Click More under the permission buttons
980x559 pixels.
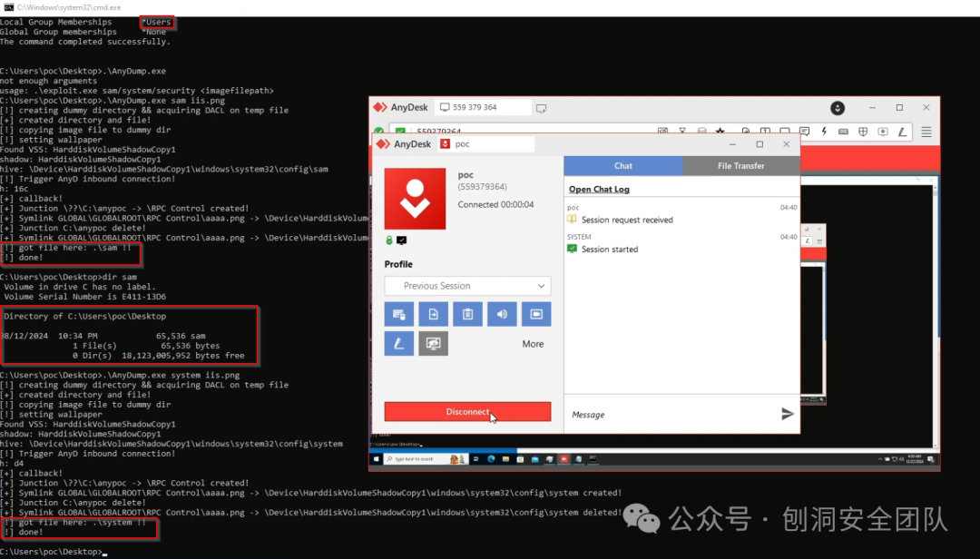(533, 344)
